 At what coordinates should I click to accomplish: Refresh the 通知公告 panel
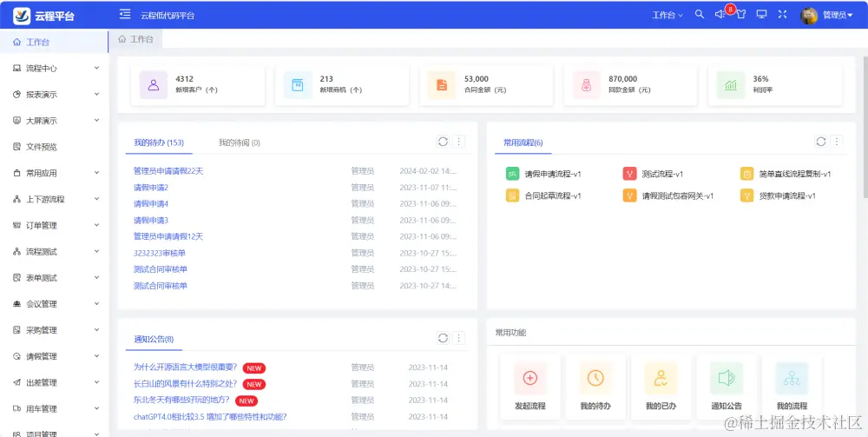(x=443, y=338)
